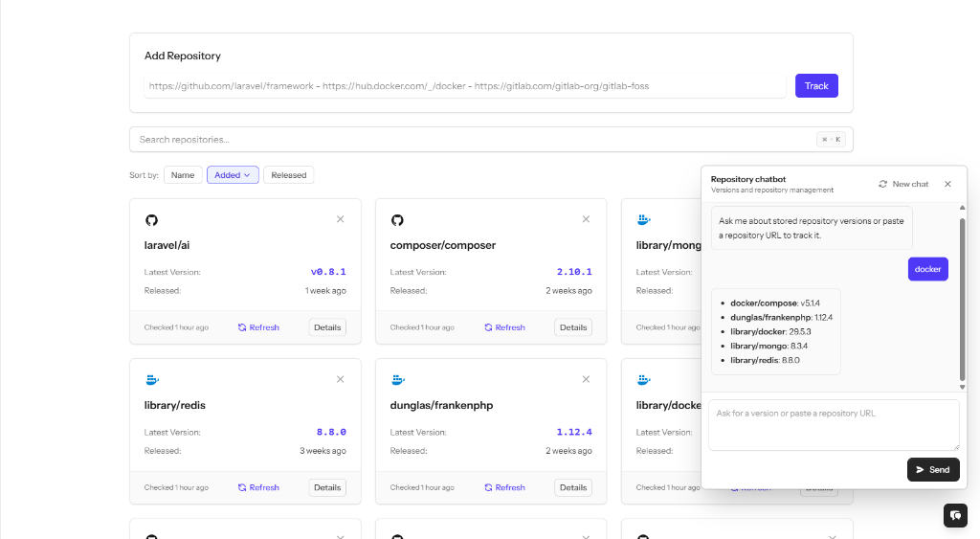Click the Docker icon on library/mongo card
The width and height of the screenshot is (980, 539).
point(644,219)
